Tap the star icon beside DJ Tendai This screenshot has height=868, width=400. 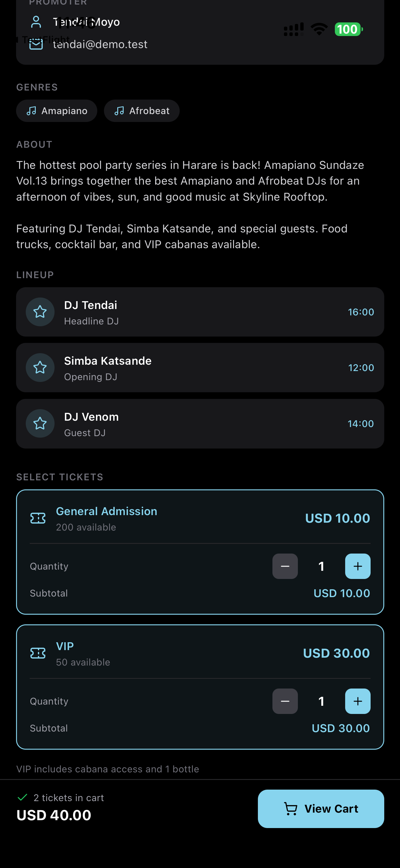(x=40, y=312)
